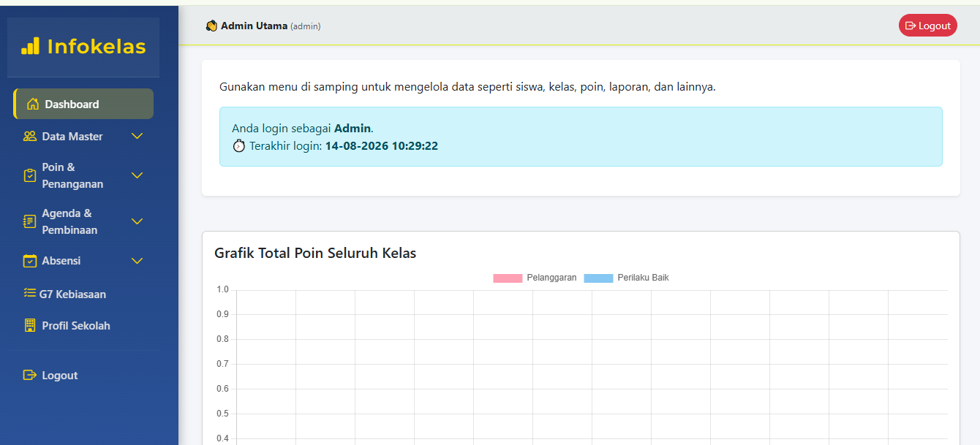980x445 pixels.
Task: Click the Admin Utama username text
Action: point(254,26)
